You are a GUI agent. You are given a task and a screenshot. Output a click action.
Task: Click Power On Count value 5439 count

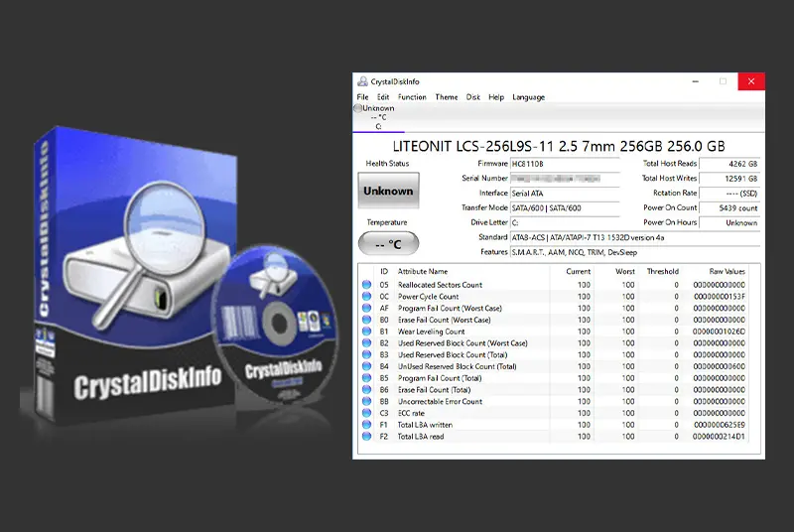tap(729, 208)
